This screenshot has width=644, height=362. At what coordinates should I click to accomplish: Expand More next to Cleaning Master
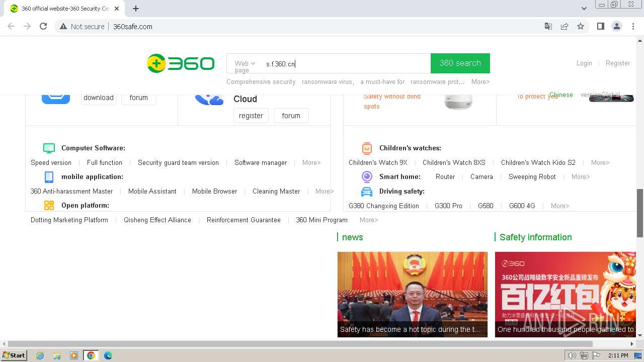tap(325, 191)
